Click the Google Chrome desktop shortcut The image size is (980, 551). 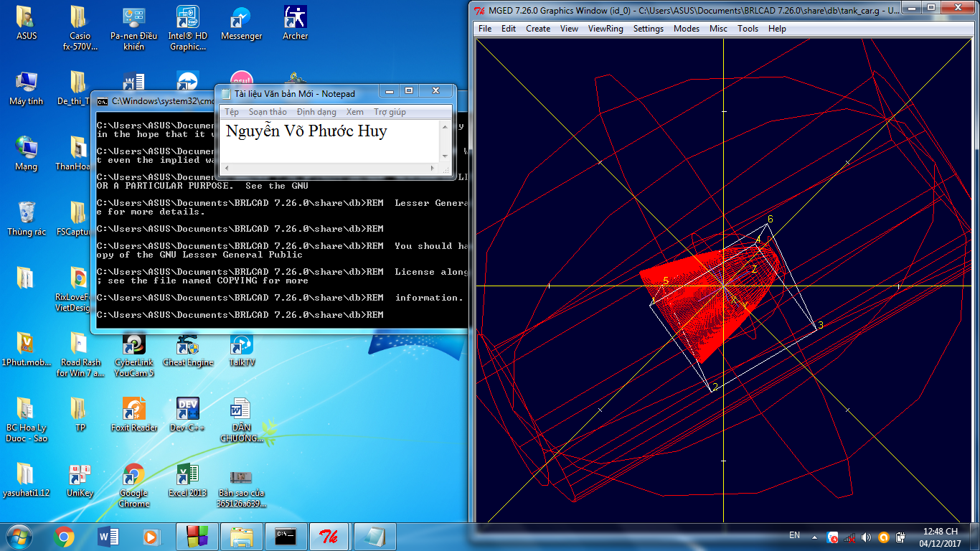point(133,485)
